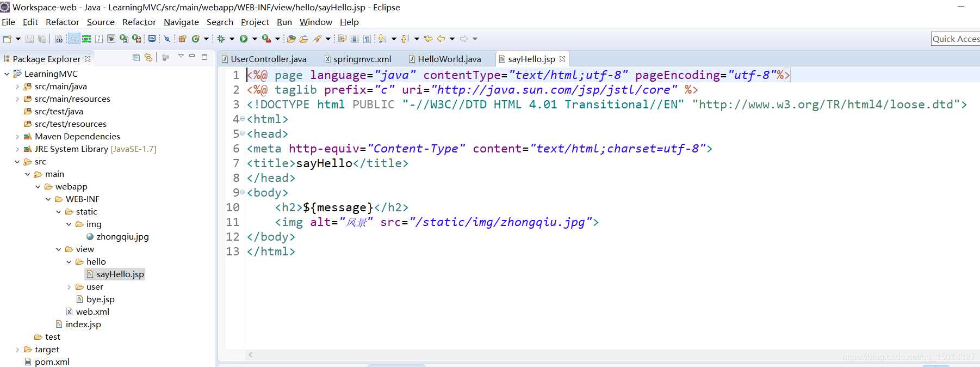Collapse the html fold marker

click(x=242, y=119)
